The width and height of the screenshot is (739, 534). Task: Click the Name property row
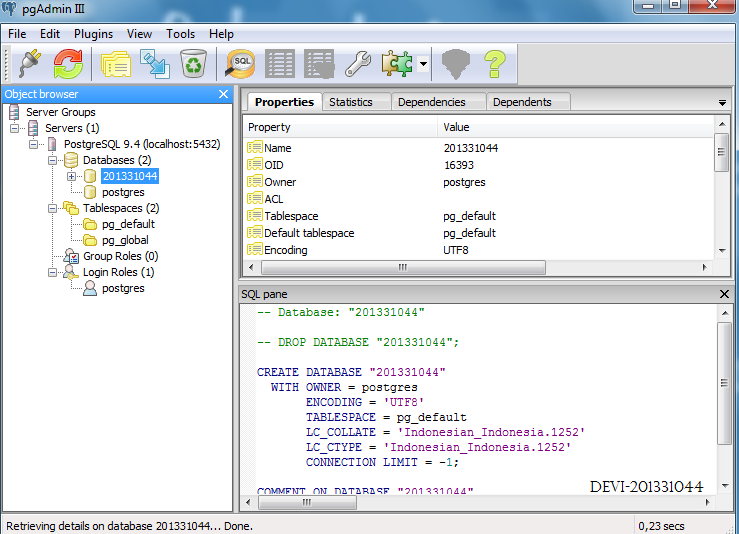click(479, 148)
